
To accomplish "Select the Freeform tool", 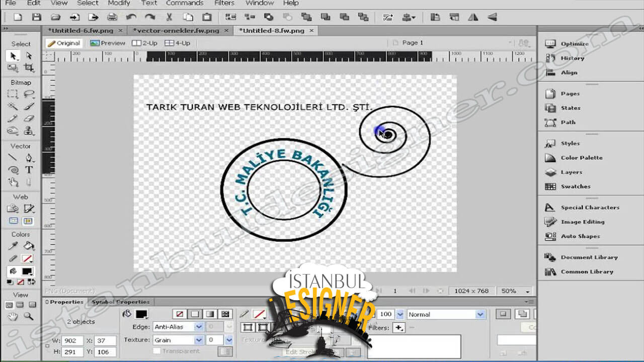I will click(x=13, y=183).
